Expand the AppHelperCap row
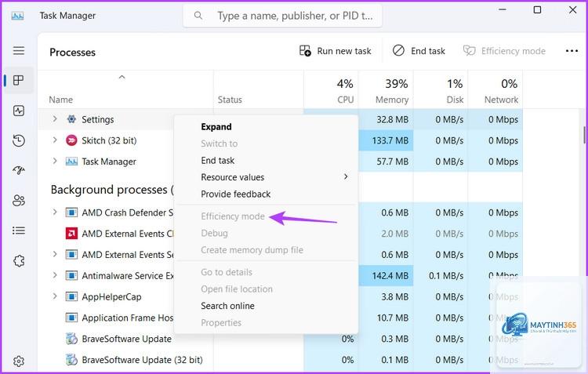This screenshot has width=588, height=374. click(55, 296)
